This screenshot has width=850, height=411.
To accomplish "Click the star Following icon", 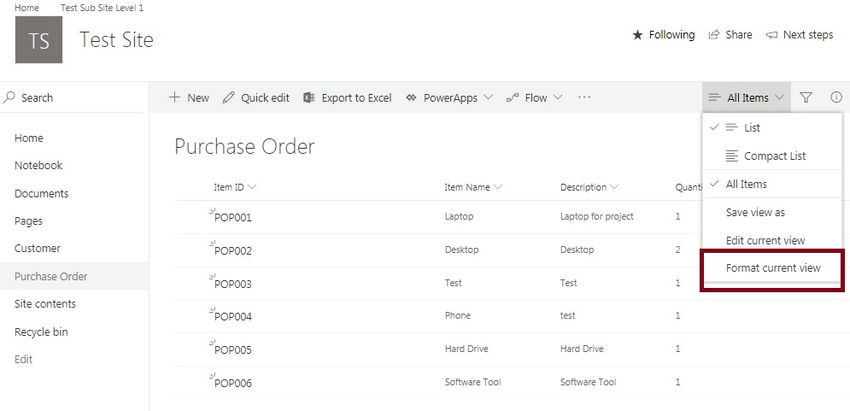I will pos(637,35).
